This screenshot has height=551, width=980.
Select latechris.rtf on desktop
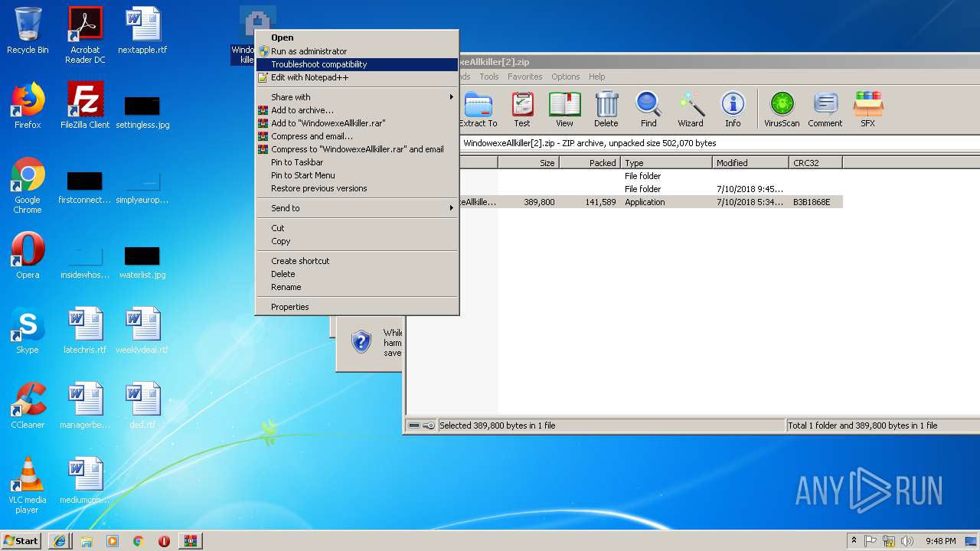pyautogui.click(x=85, y=331)
